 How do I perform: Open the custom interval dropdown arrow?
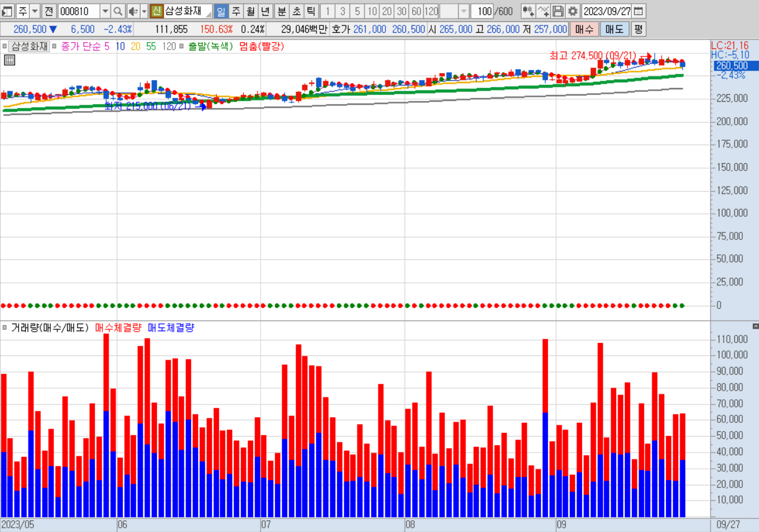[464, 11]
